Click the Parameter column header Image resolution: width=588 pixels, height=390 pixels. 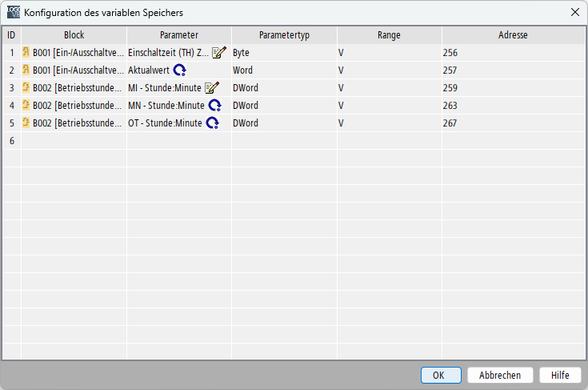click(x=179, y=35)
